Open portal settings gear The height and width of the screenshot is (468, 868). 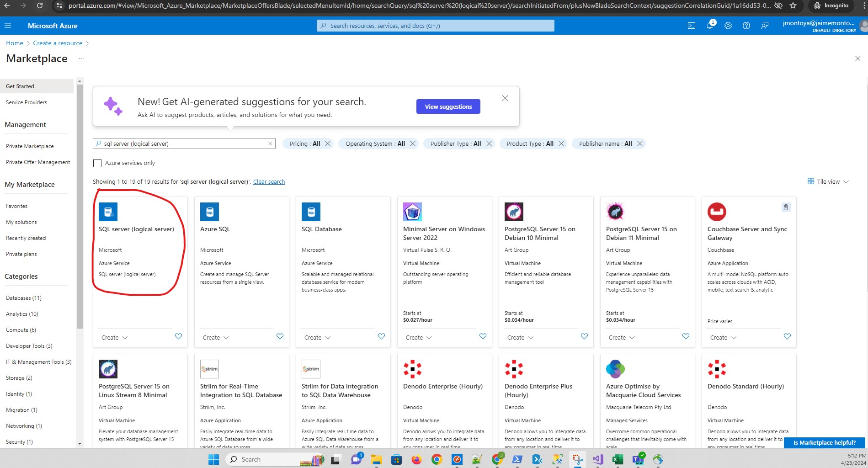click(x=728, y=26)
